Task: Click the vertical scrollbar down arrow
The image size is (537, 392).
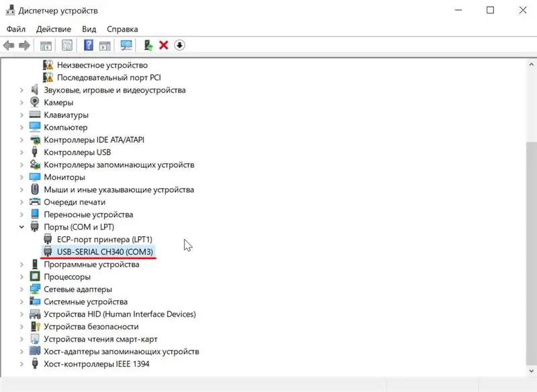Action: [x=531, y=371]
